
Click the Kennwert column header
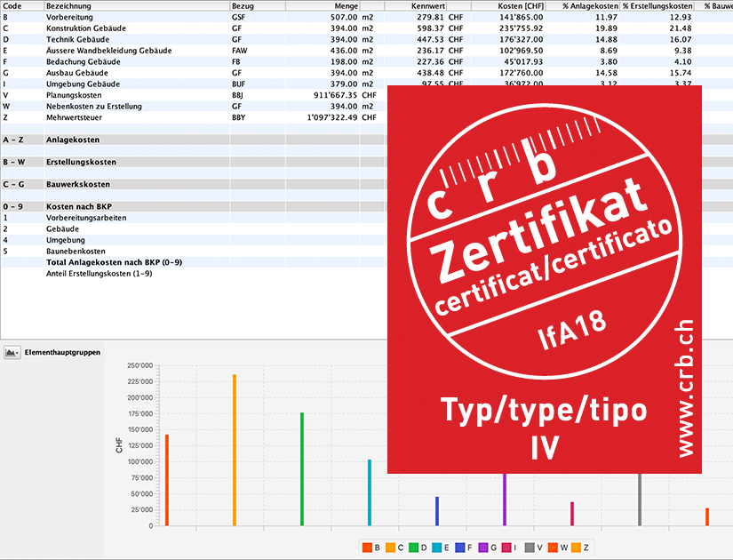click(x=415, y=6)
